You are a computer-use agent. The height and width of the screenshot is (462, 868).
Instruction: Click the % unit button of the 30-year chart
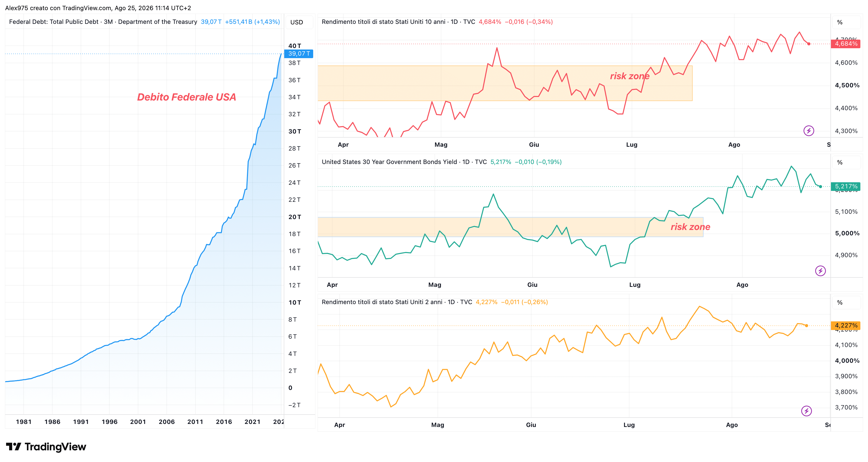click(x=846, y=162)
